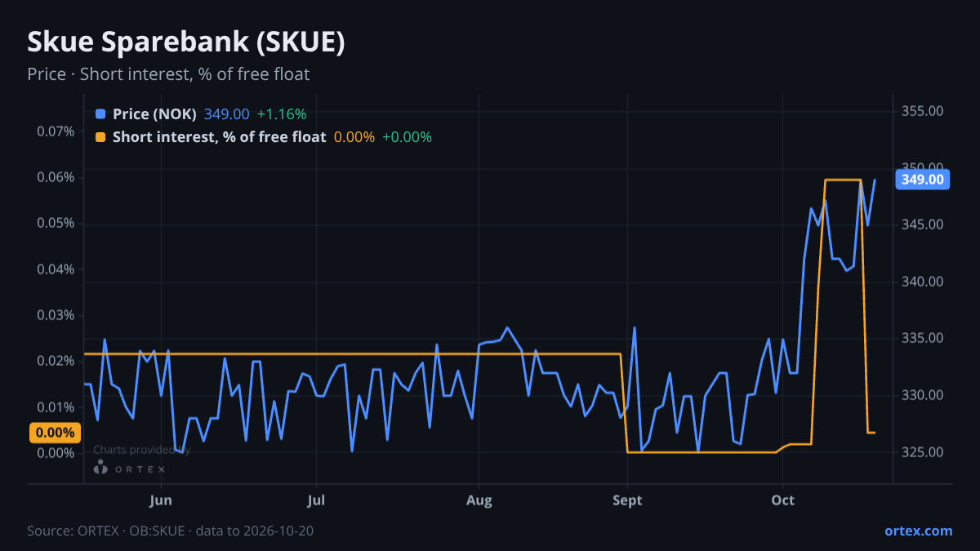The image size is (980, 551).
Task: Click the orange 0.00% short interest axis tag
Action: (x=55, y=433)
